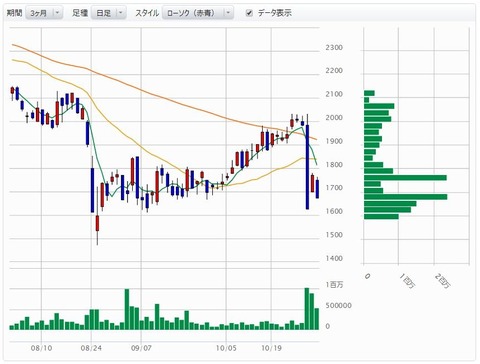The width and height of the screenshot is (480, 364).
Task: Click the 1800 price axis label
Action: pos(334,165)
